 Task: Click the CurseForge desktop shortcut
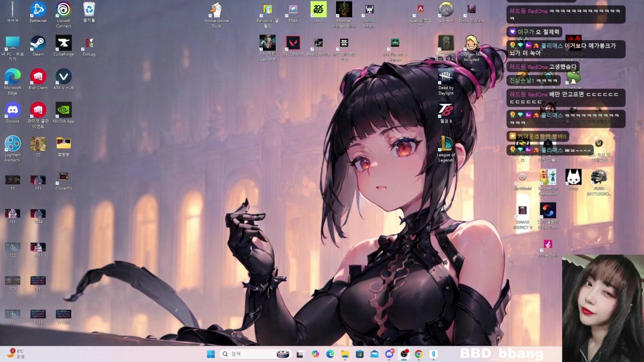tap(63, 46)
